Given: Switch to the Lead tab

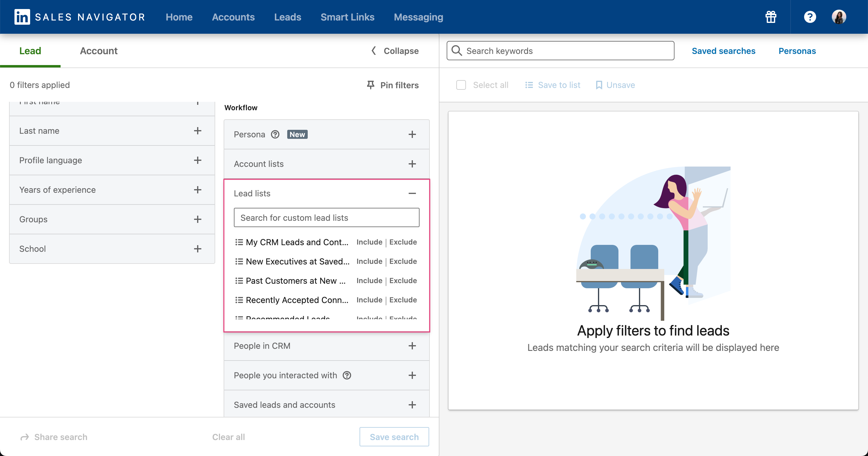Looking at the screenshot, I should pos(30,51).
